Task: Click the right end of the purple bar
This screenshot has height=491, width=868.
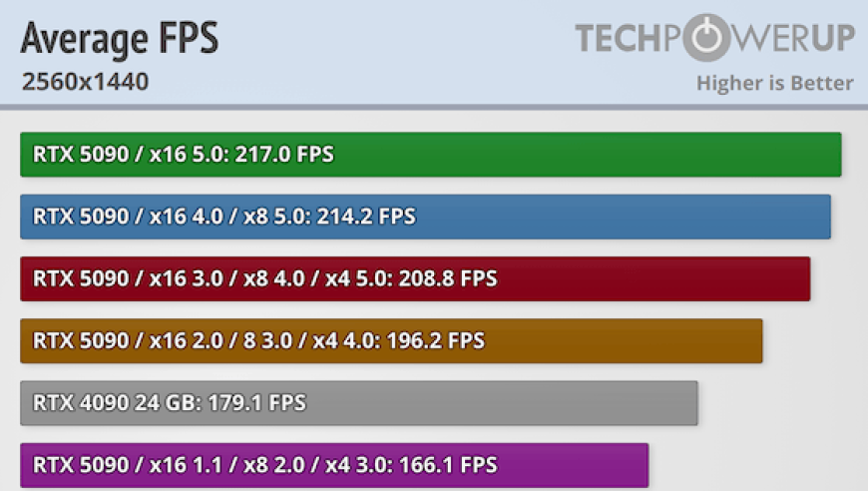Action: [643, 465]
